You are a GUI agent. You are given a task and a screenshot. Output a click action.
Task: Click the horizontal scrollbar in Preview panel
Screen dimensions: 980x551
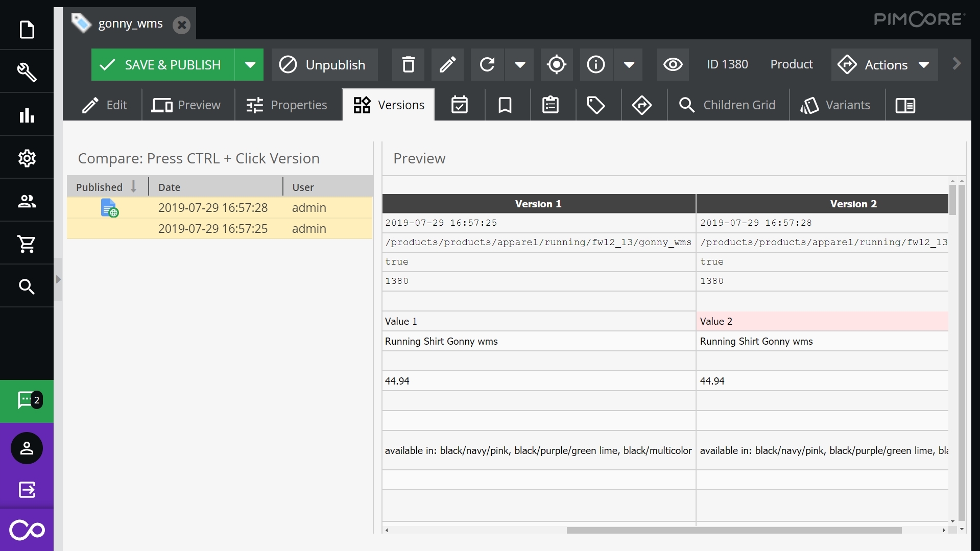(x=733, y=530)
